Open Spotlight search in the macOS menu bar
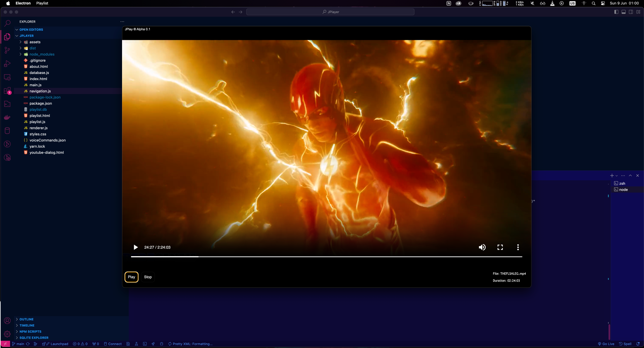The image size is (644, 348). pyautogui.click(x=593, y=3)
